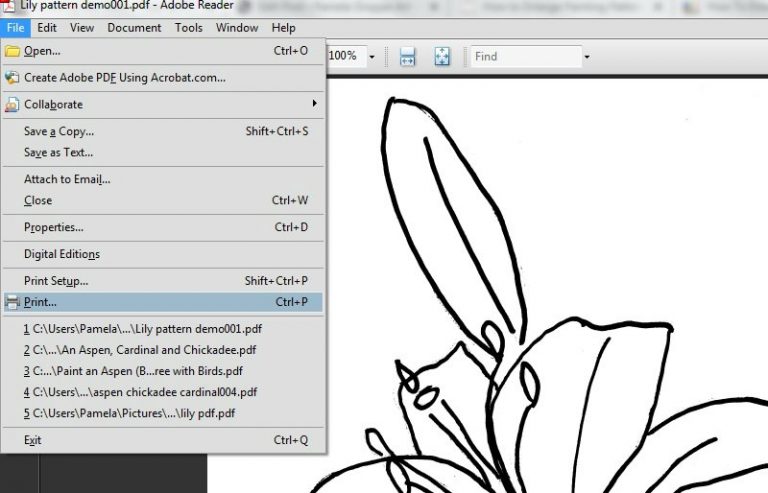This screenshot has height=493, width=768.
Task: Choose Save a Copy from File menu
Action: coord(59,131)
